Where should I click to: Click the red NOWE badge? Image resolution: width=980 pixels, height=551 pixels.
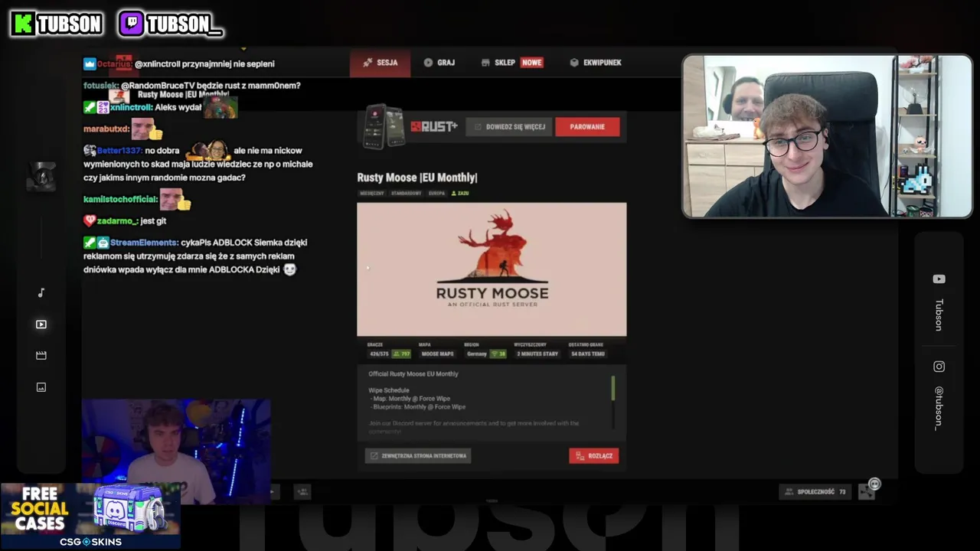click(x=532, y=63)
